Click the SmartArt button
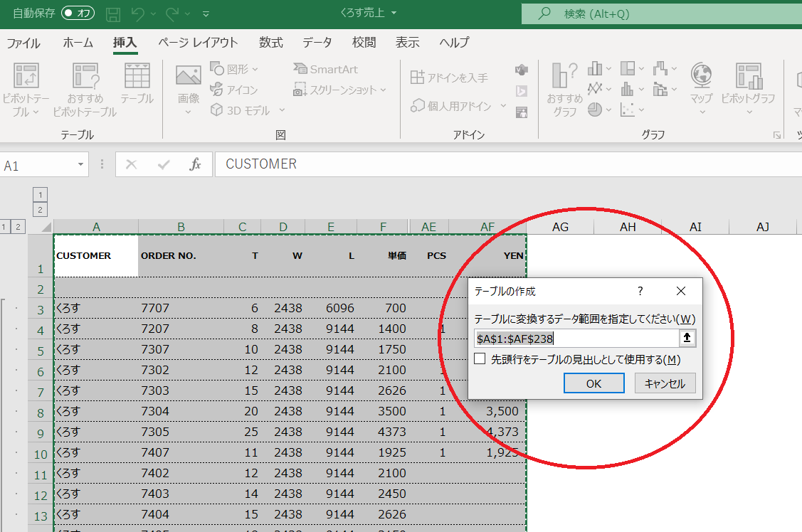The height and width of the screenshot is (532, 802). click(325, 69)
